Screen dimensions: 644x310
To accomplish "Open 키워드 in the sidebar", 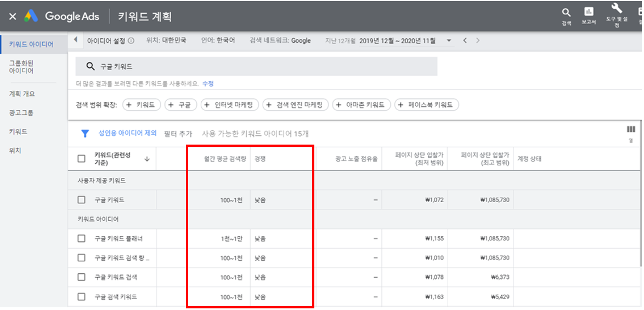I will point(18,131).
